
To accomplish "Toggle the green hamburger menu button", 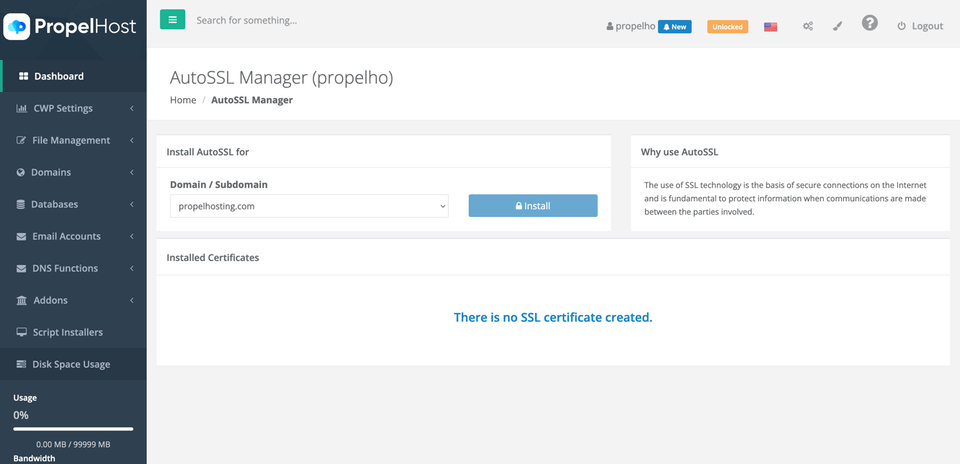I will point(173,20).
